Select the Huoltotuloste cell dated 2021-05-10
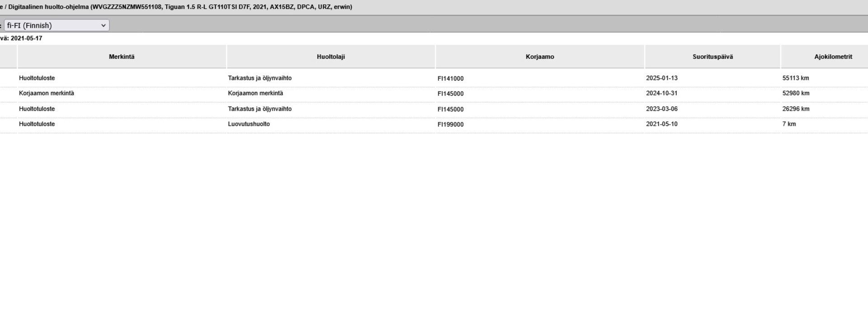The height and width of the screenshot is (312, 868). tap(37, 124)
